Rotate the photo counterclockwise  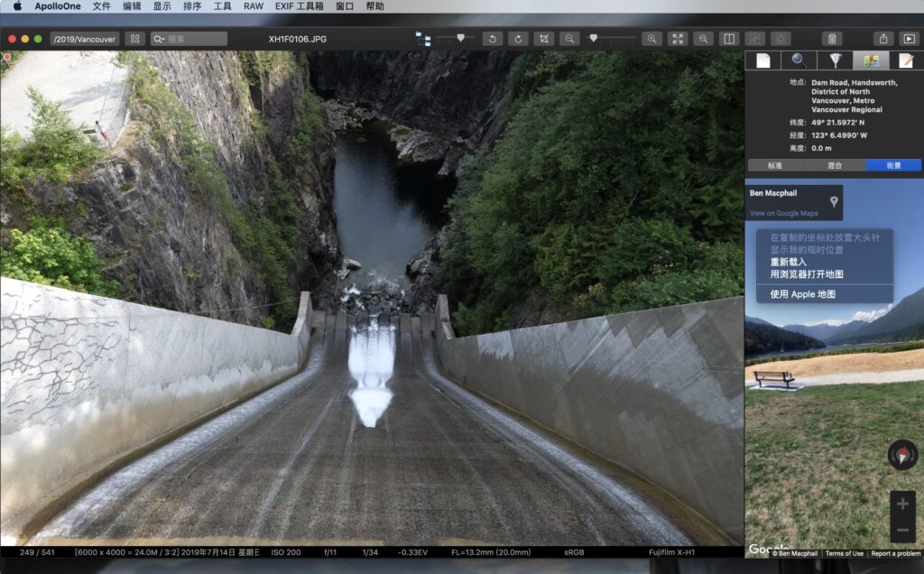tap(492, 39)
